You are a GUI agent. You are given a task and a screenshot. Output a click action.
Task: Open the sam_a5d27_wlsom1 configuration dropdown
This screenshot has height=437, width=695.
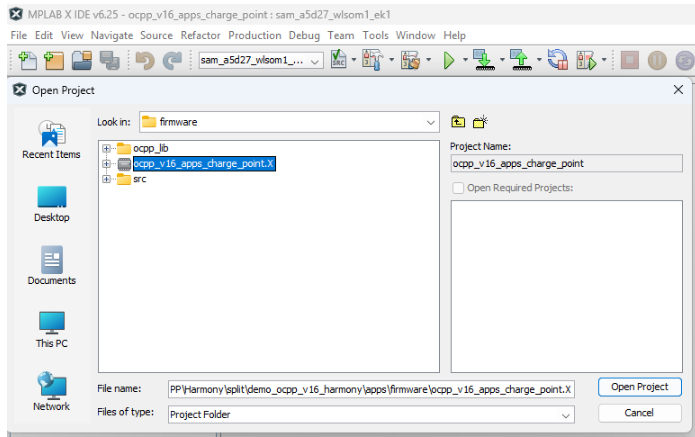261,61
